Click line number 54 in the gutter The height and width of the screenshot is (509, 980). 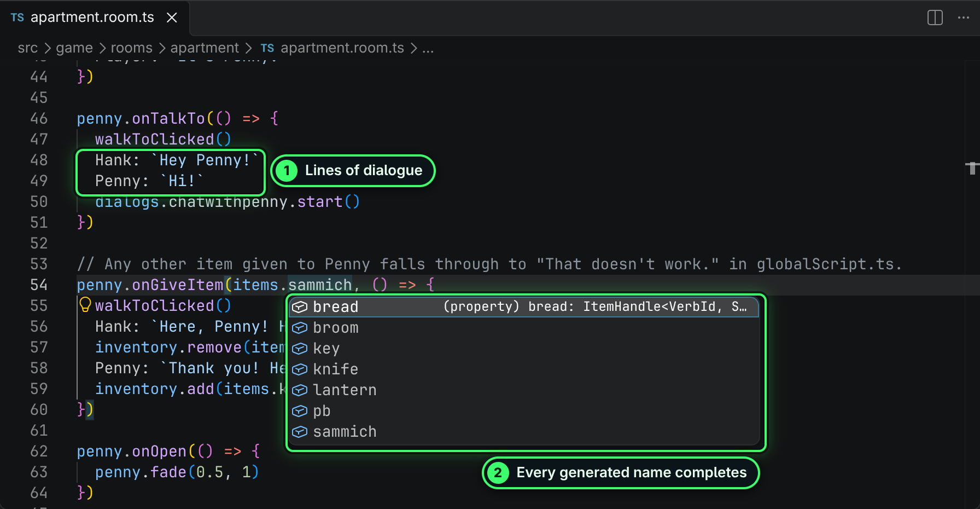[x=39, y=285]
